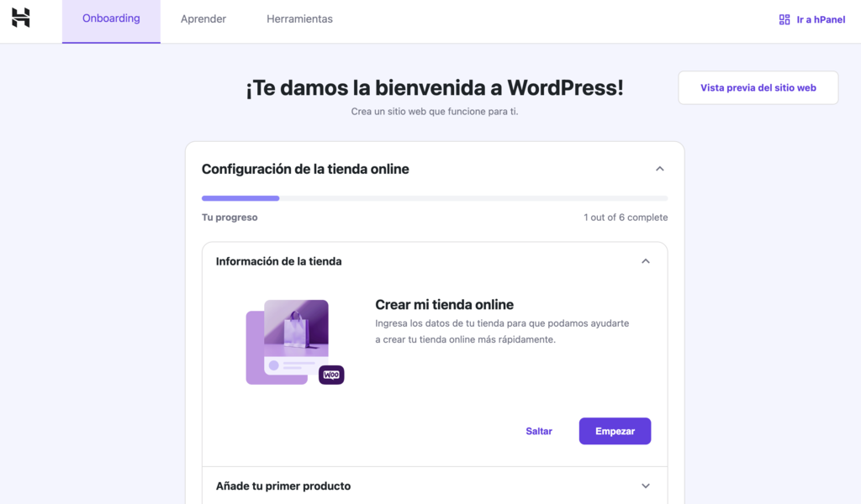Click the Configuración de la tienda online title
This screenshot has width=861, height=504.
(x=304, y=168)
